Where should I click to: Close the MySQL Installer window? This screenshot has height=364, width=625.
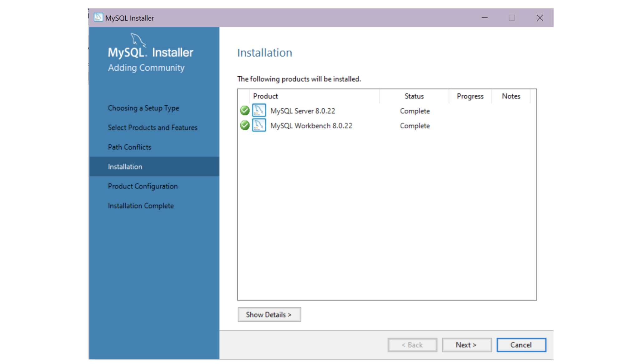tap(540, 18)
